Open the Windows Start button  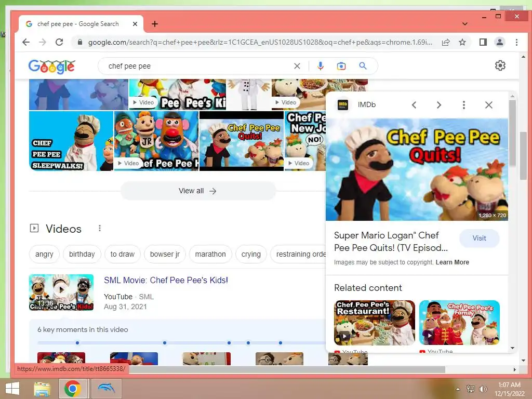click(12, 389)
